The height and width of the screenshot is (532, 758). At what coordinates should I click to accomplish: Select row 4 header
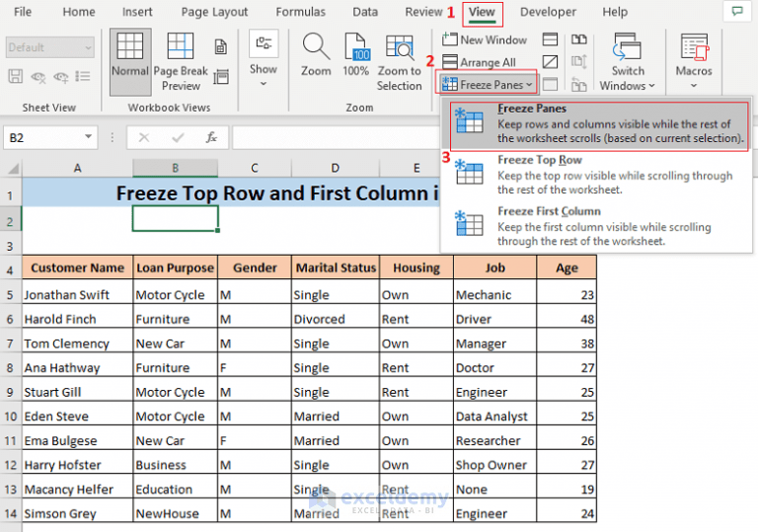(x=11, y=269)
